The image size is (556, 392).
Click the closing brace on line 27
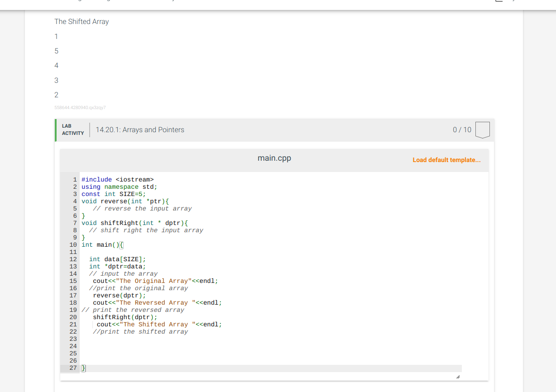tap(83, 368)
